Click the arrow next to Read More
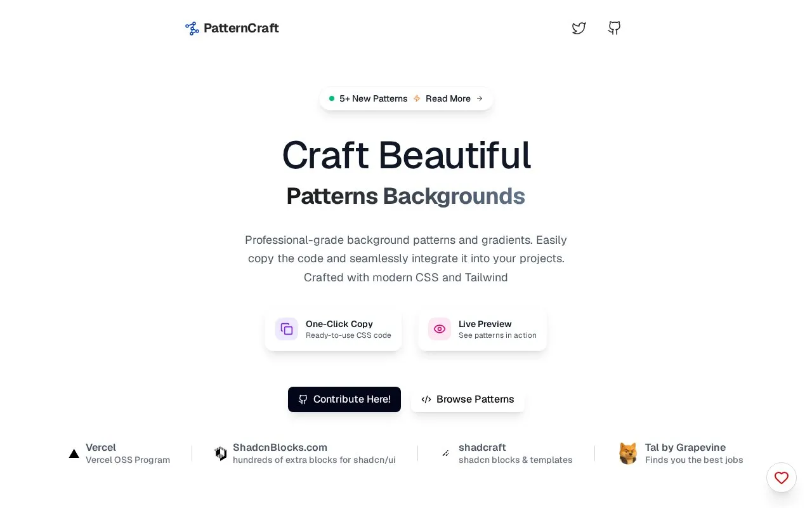 480,98
